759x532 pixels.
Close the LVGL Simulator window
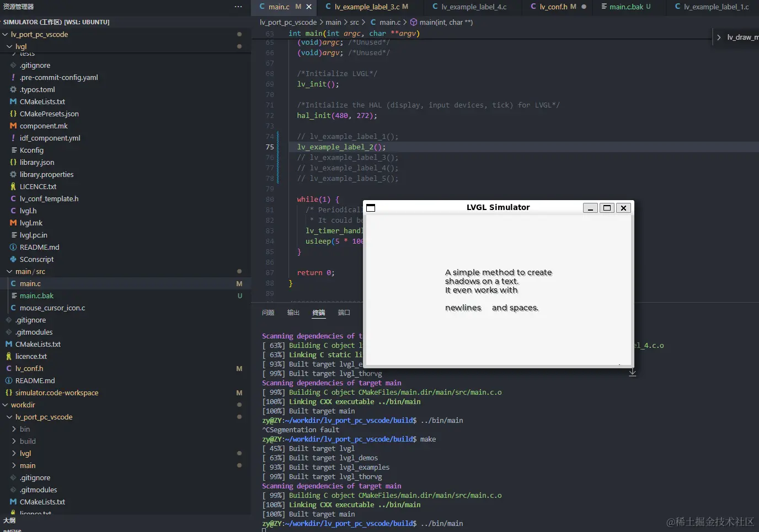click(623, 208)
